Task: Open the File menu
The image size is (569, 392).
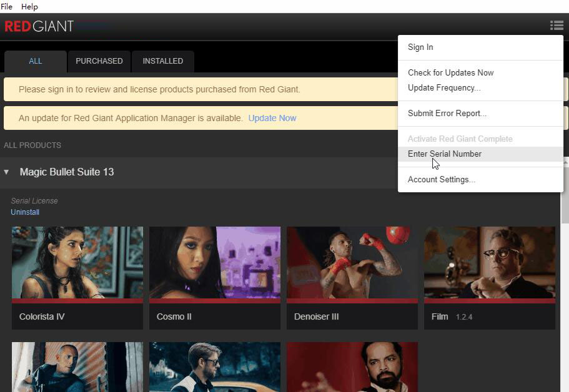Action: pyautogui.click(x=6, y=6)
